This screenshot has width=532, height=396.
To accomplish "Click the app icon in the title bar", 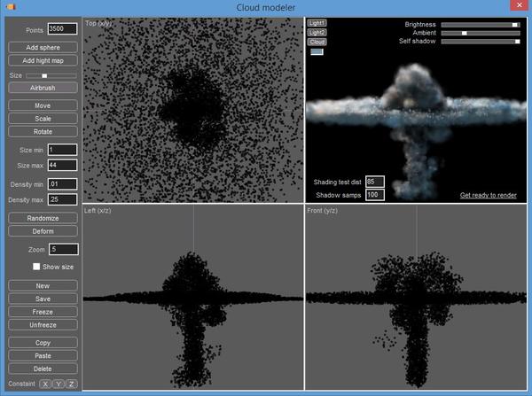I will pyautogui.click(x=11, y=6).
